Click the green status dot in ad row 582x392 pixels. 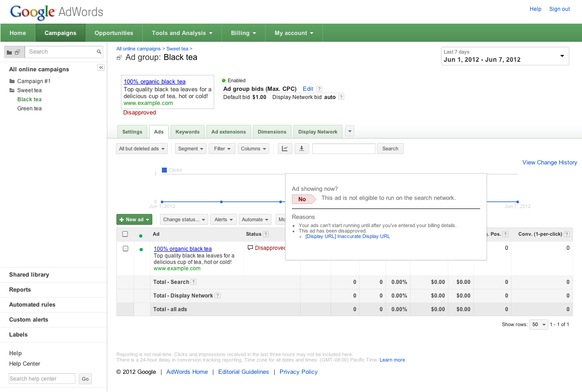[141, 249]
